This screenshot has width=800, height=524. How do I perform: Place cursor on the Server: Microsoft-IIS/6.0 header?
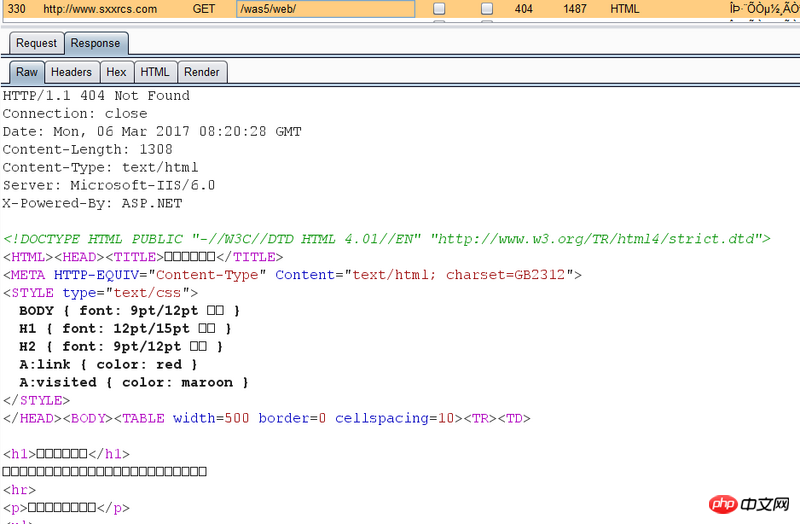pyautogui.click(x=109, y=185)
